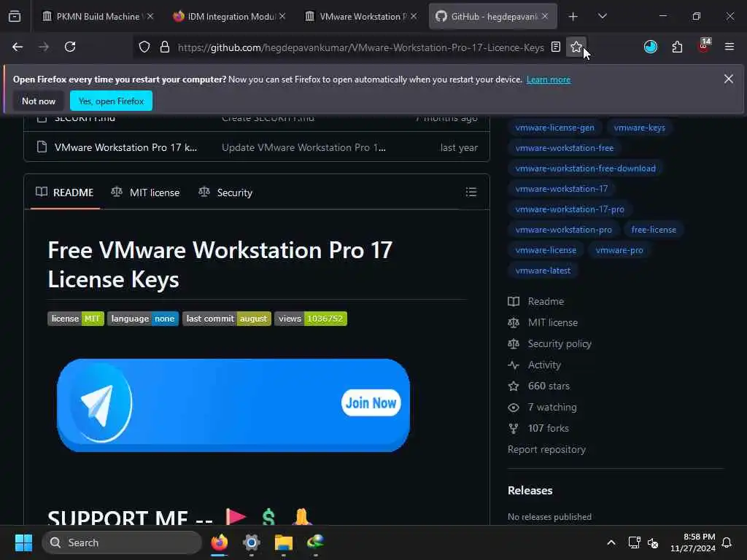The width and height of the screenshot is (747, 560).
Task: Open the Learn more link
Action: 549,79
